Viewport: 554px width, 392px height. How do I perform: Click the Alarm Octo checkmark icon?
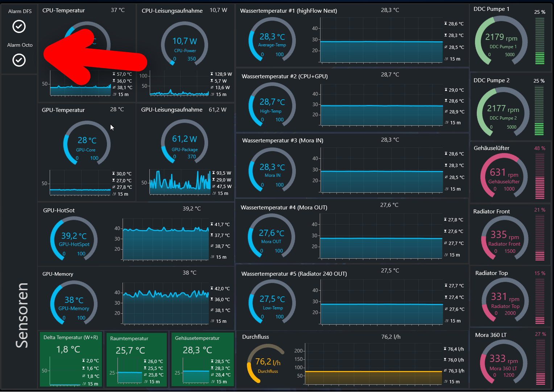pos(19,60)
